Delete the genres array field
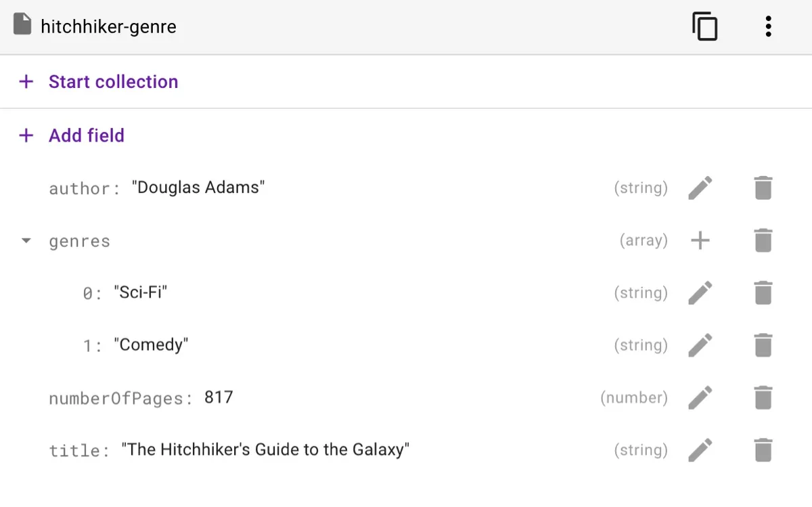Screen dimensions: 812x507 [763, 240]
